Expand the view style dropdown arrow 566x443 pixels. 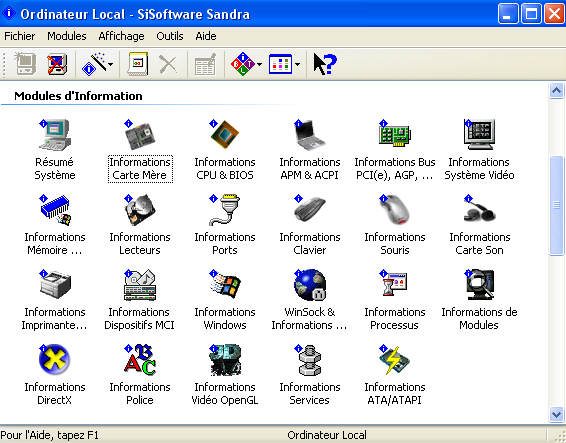point(297,65)
